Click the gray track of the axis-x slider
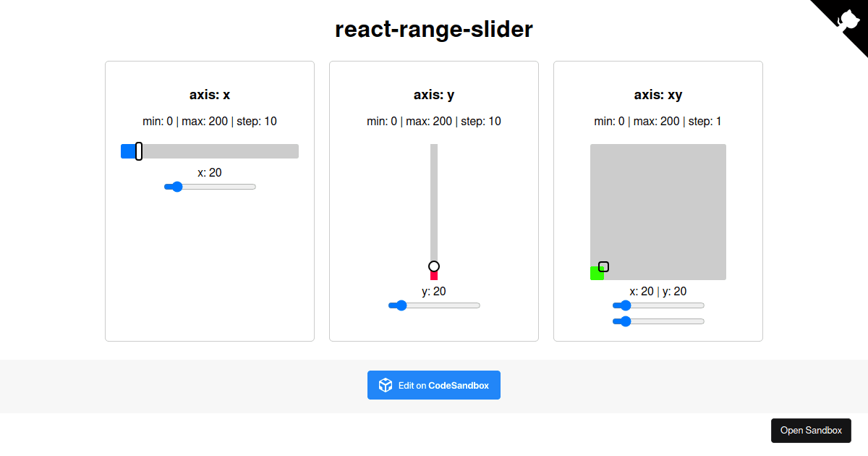The image size is (868, 456). pos(231,151)
